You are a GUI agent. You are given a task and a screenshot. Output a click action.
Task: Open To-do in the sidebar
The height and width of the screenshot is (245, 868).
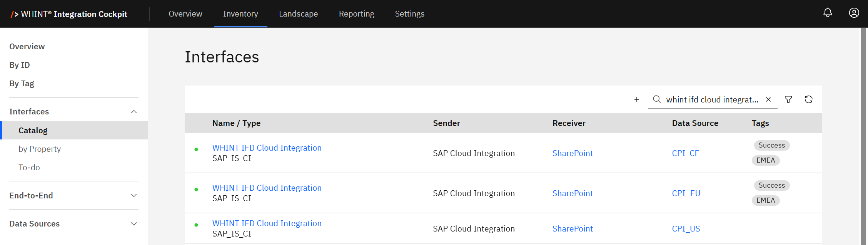[x=29, y=168]
